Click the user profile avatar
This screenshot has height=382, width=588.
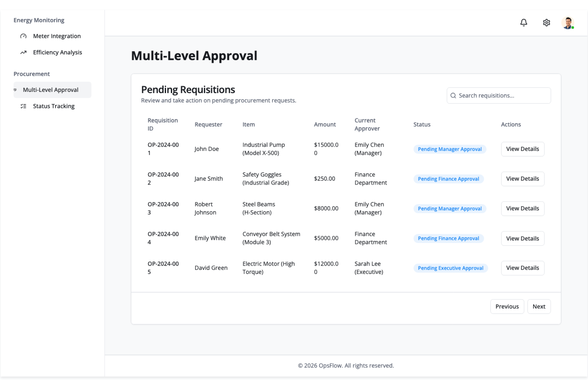(568, 23)
